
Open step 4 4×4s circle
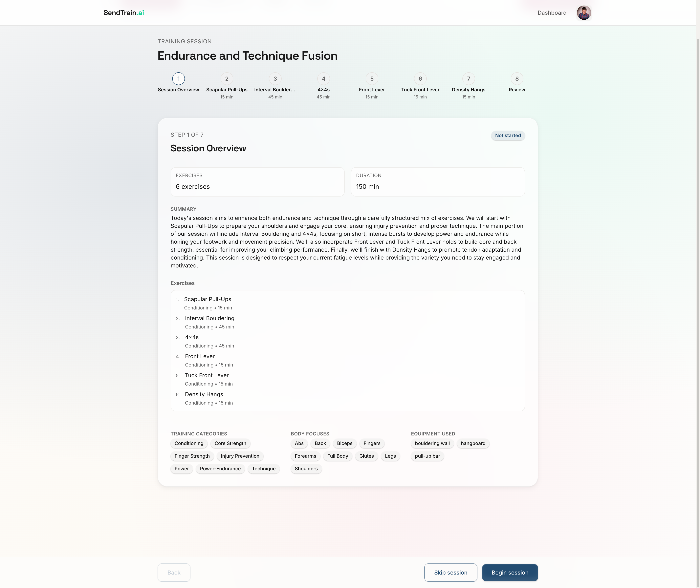click(323, 79)
